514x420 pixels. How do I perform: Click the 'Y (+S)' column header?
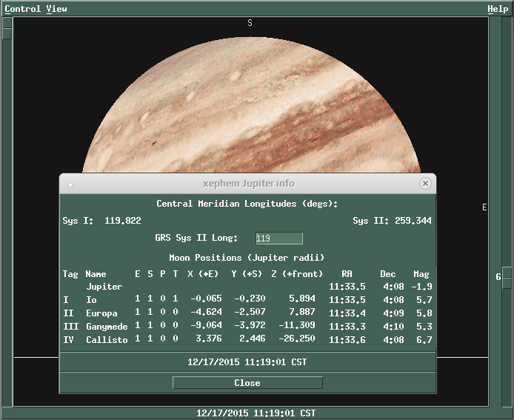[247, 274]
